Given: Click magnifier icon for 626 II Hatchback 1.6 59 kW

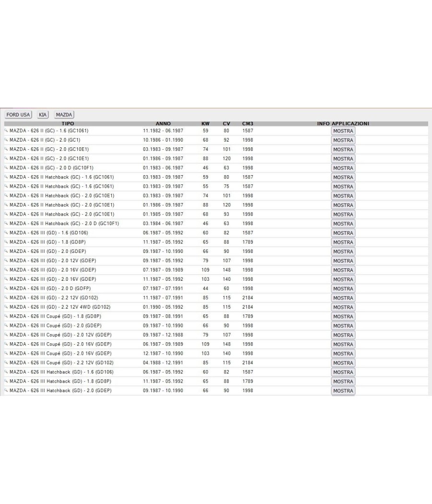Looking at the screenshot, I should pyautogui.click(x=6, y=177).
